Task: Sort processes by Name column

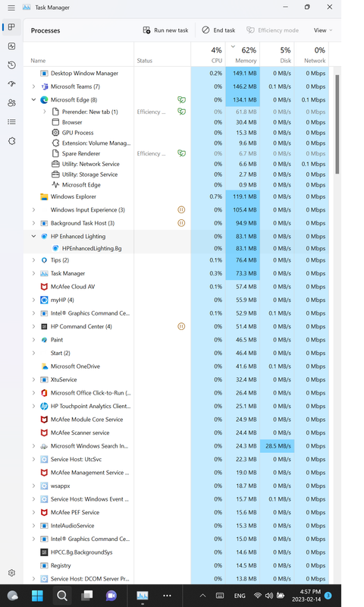Action: click(79, 55)
